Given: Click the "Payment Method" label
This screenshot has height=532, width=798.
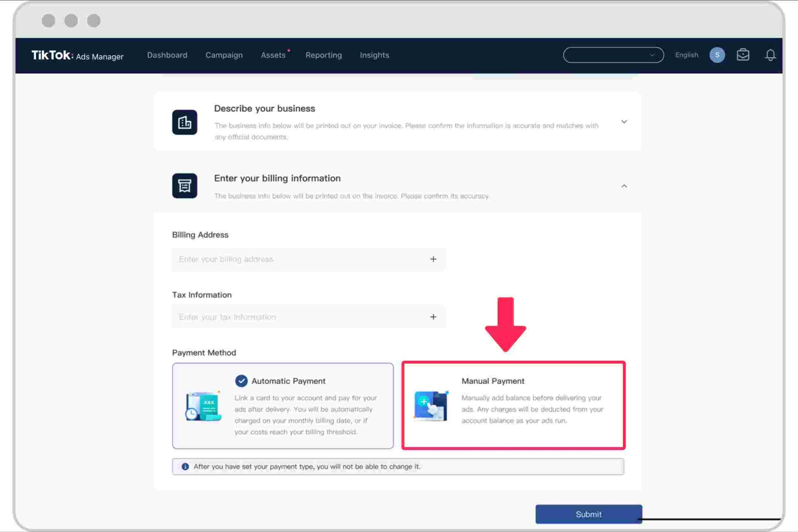Looking at the screenshot, I should pyautogui.click(x=204, y=353).
